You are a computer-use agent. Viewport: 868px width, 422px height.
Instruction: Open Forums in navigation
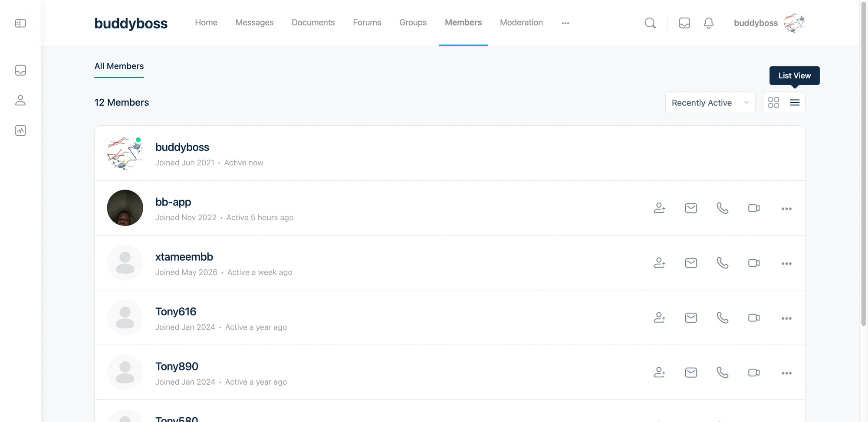(x=367, y=23)
